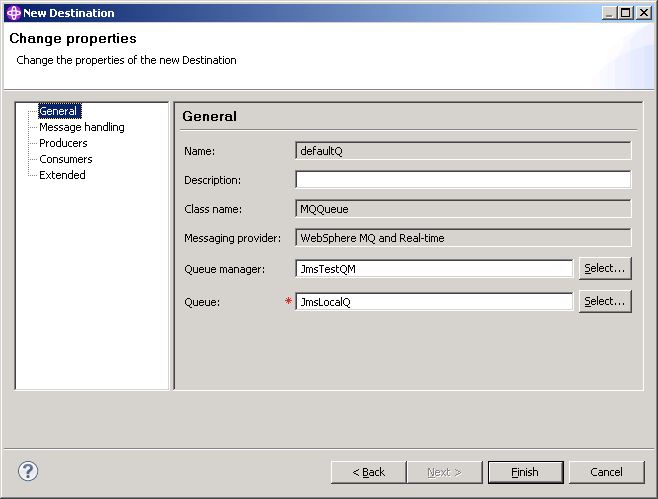This screenshot has height=499, width=658.
Task: Minimize the New Destination window
Action: coord(609,13)
